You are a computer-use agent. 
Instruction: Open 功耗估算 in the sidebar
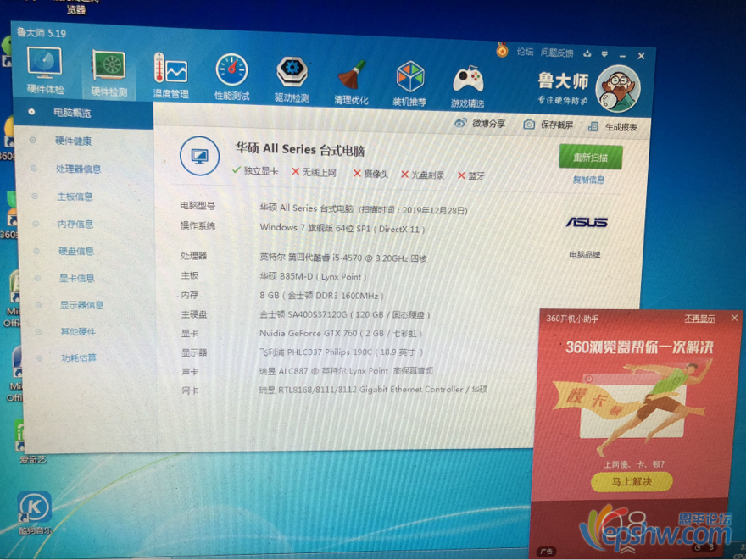tap(79, 358)
